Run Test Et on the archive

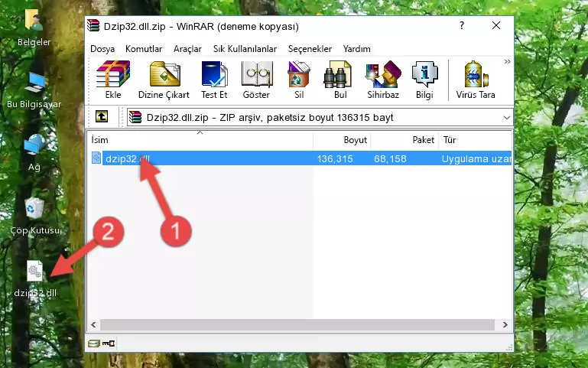[214, 80]
